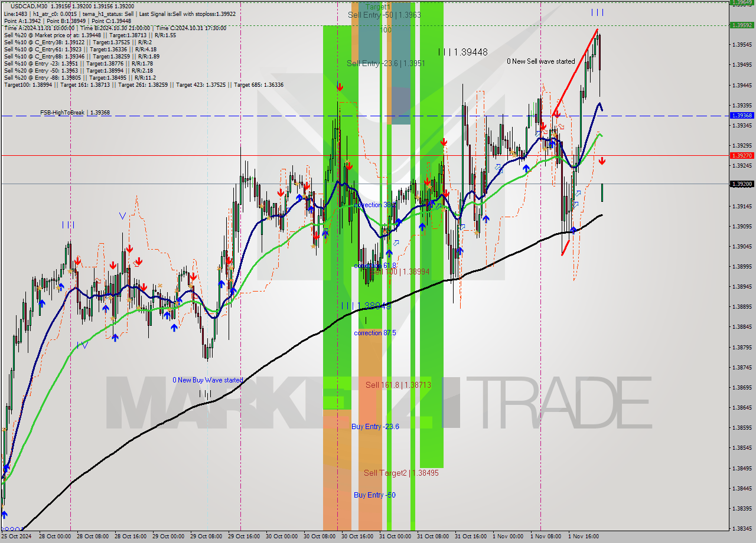The height and width of the screenshot is (543, 756).
Task: Click the '31 Oct 16:00' time axis label
Action: click(471, 537)
